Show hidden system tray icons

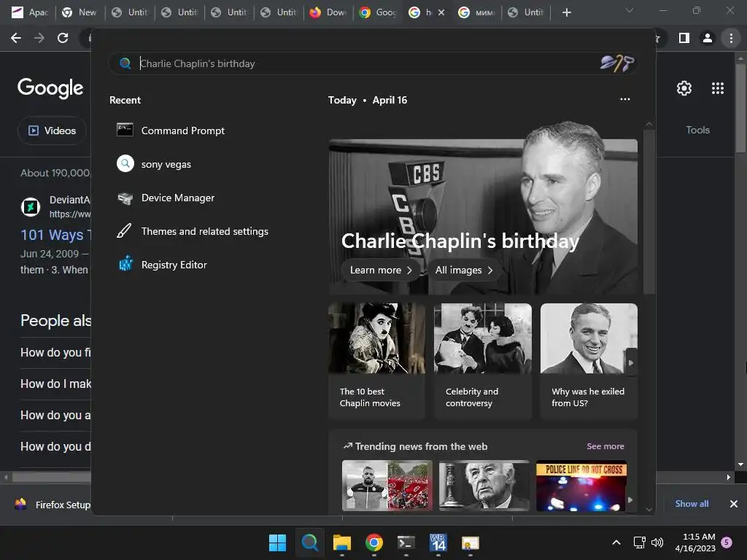(616, 542)
